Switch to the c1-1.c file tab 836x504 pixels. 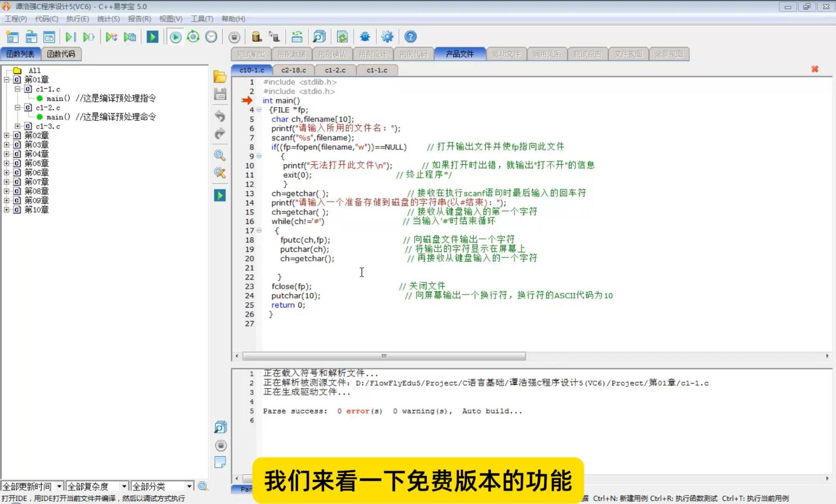tap(377, 70)
